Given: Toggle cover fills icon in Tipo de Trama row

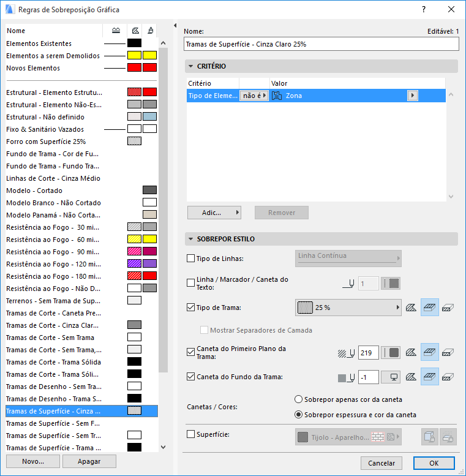Looking at the screenshot, I should pos(430,308).
